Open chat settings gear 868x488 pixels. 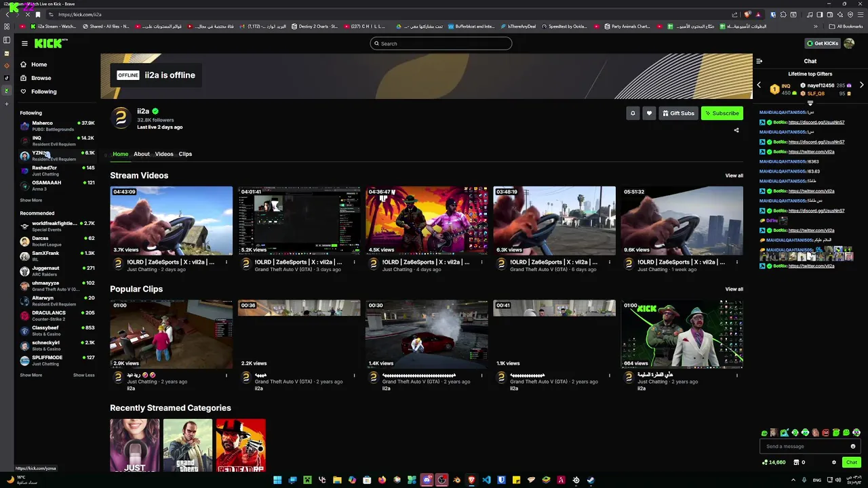click(834, 462)
